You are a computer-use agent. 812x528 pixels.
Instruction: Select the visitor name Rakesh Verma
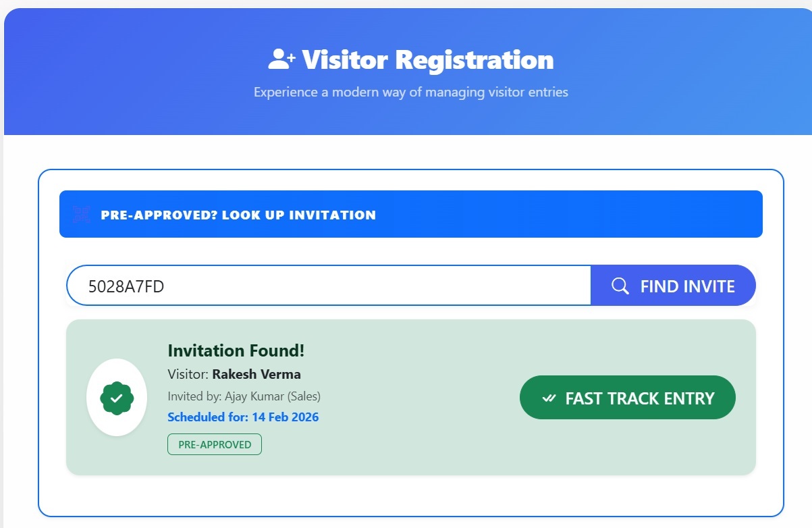pyautogui.click(x=256, y=374)
